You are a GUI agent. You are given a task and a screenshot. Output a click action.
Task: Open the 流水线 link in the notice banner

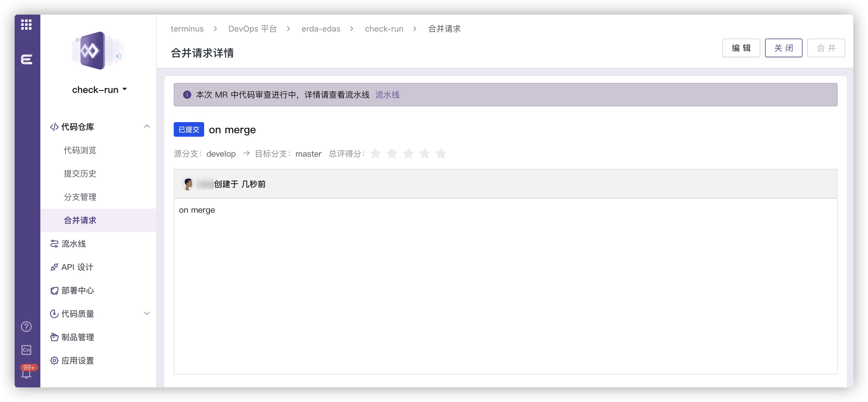(x=387, y=95)
